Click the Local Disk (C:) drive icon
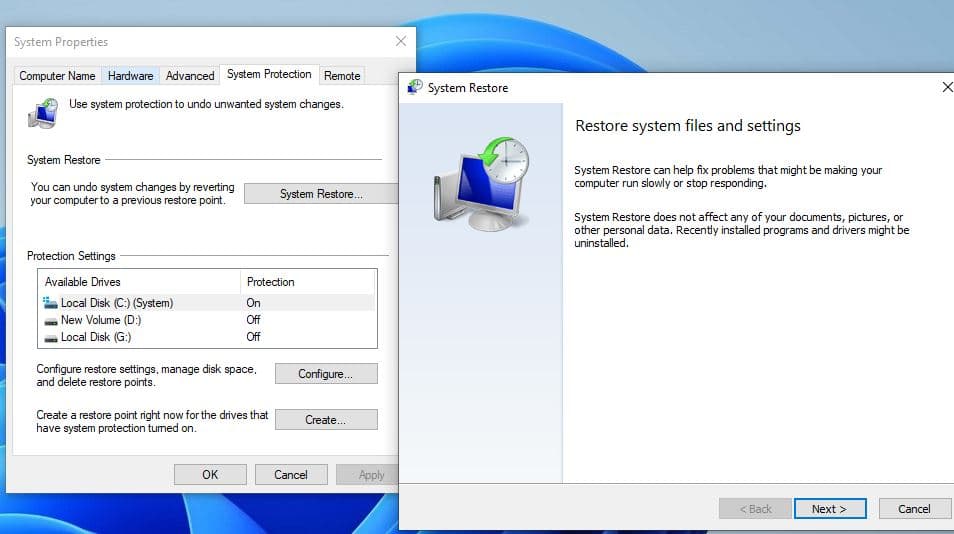The height and width of the screenshot is (534, 954). point(51,303)
